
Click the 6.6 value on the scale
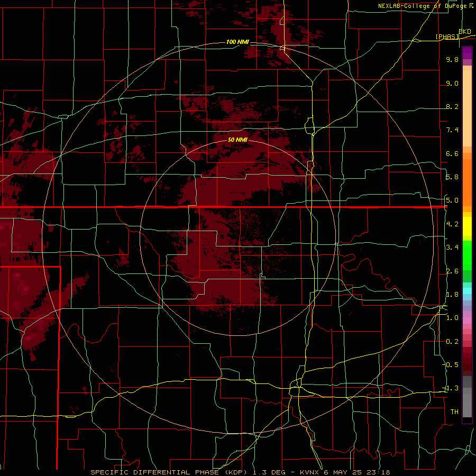tap(452, 153)
